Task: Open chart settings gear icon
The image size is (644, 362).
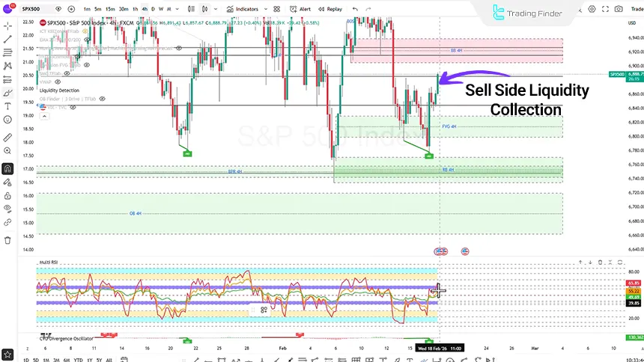Action: click(592, 9)
